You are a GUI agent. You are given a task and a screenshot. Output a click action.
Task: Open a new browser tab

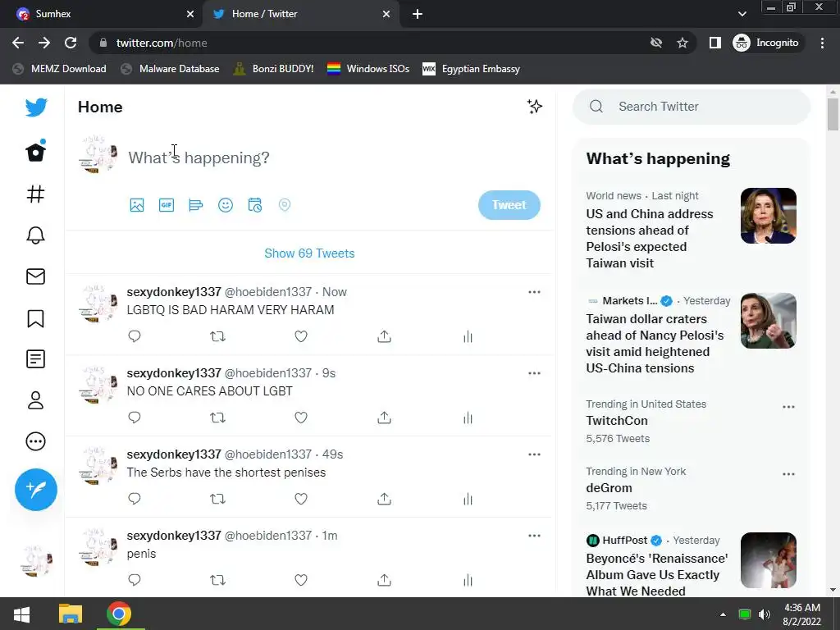(418, 15)
